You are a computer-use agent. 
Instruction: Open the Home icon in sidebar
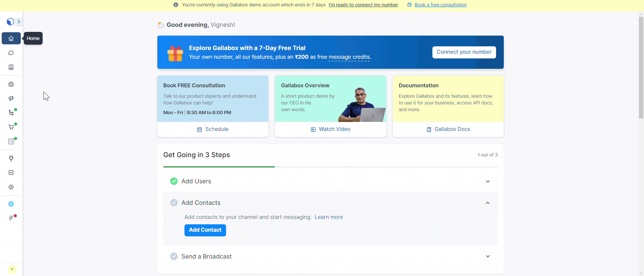(x=11, y=38)
